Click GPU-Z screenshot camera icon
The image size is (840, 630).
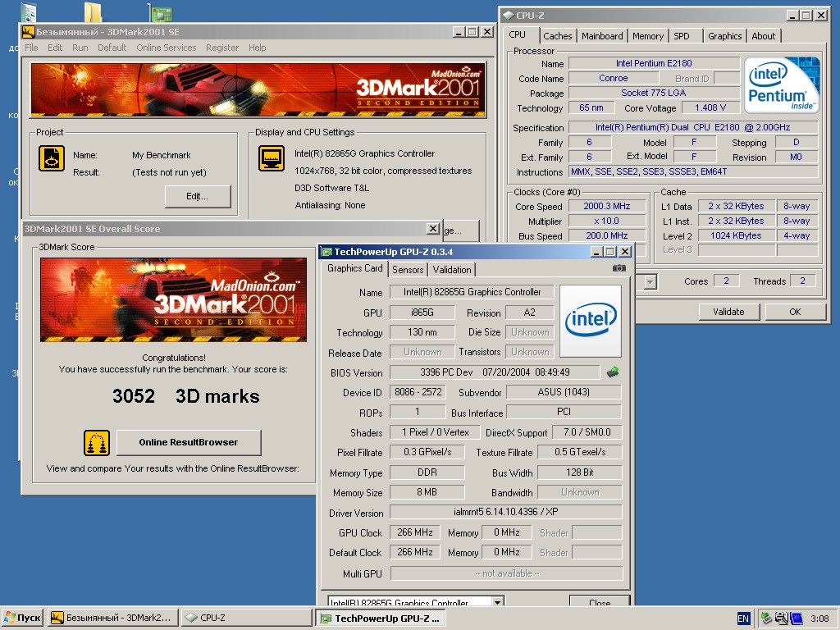coord(619,268)
